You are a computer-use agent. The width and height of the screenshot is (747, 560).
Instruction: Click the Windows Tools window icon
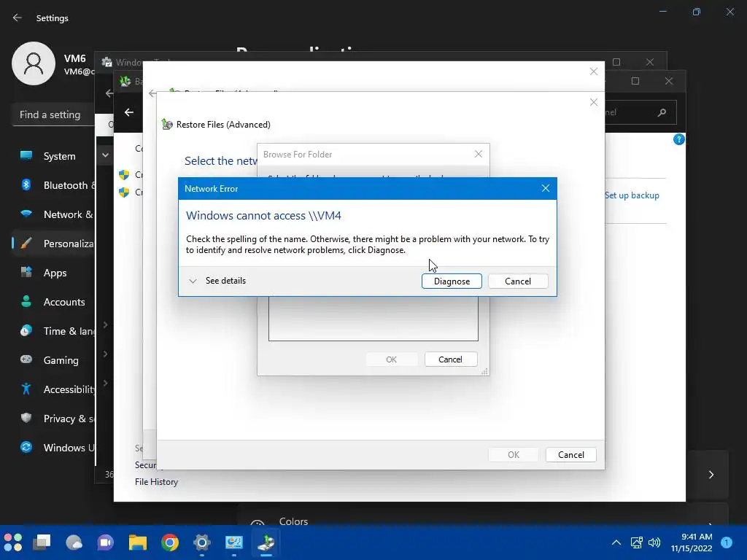pyautogui.click(x=107, y=62)
